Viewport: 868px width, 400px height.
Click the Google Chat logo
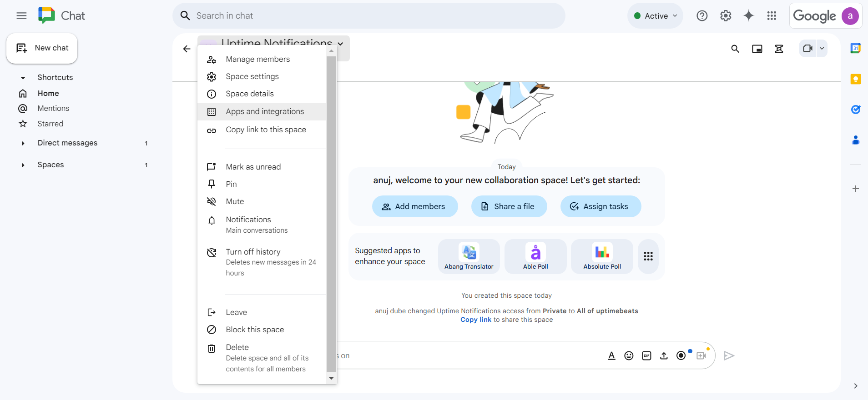point(61,16)
